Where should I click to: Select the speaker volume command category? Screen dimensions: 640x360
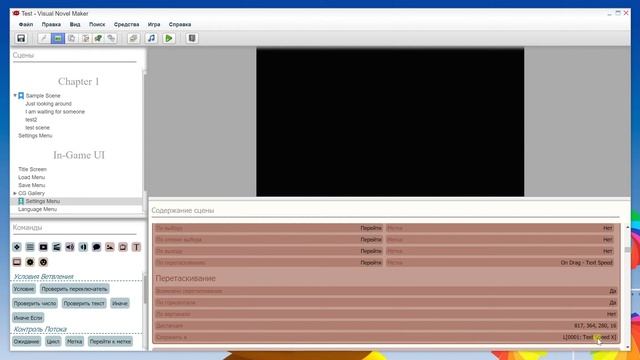point(70,247)
